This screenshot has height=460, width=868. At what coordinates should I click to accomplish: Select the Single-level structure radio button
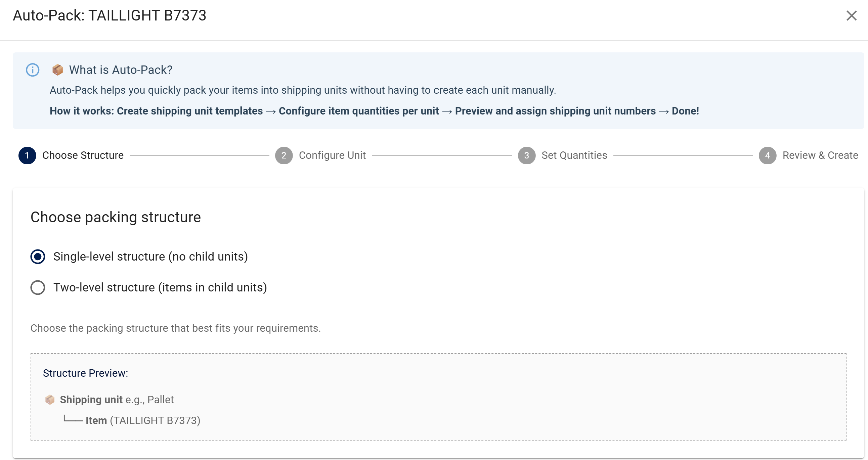pos(38,257)
